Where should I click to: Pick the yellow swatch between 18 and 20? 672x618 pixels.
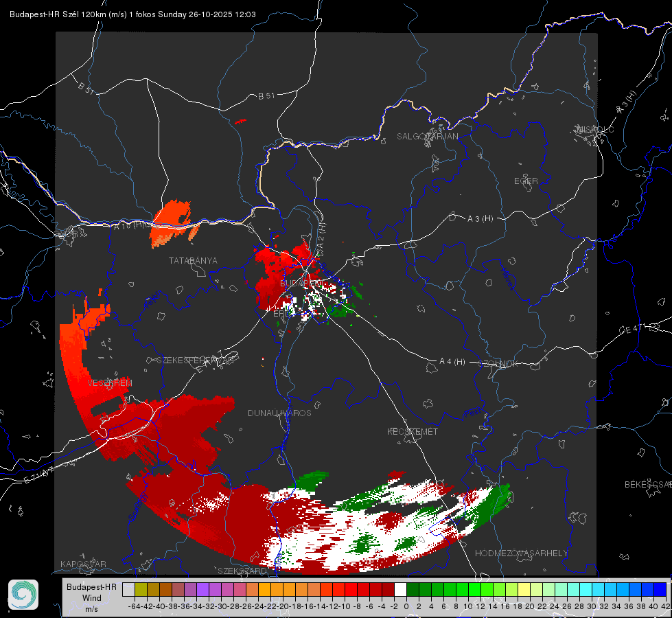click(524, 590)
